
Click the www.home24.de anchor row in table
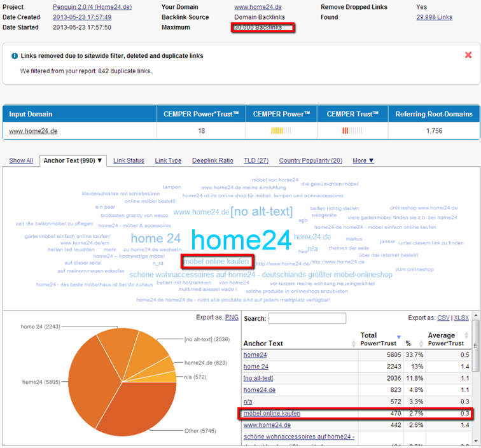pyautogui.click(x=267, y=425)
